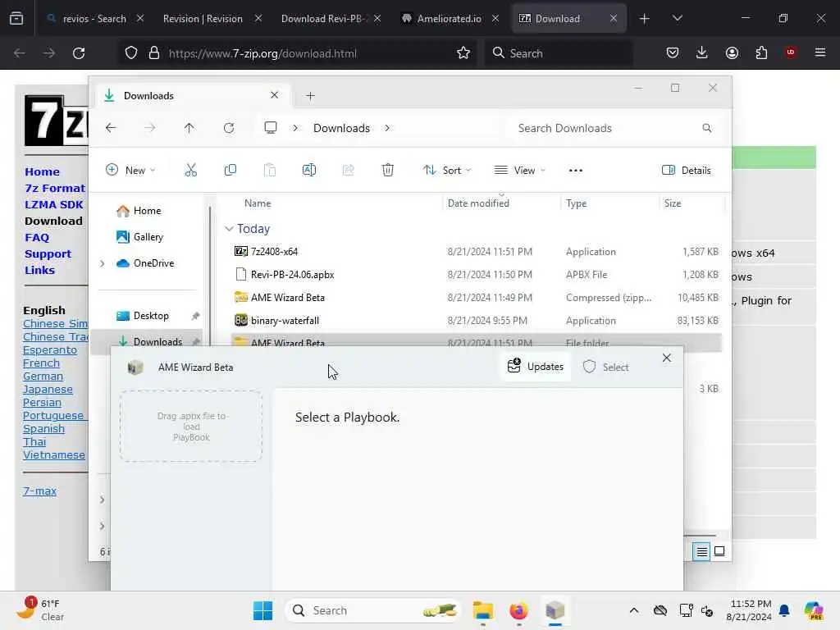The height and width of the screenshot is (630, 840).
Task: Open the See more (three dots) menu
Action: (575, 171)
